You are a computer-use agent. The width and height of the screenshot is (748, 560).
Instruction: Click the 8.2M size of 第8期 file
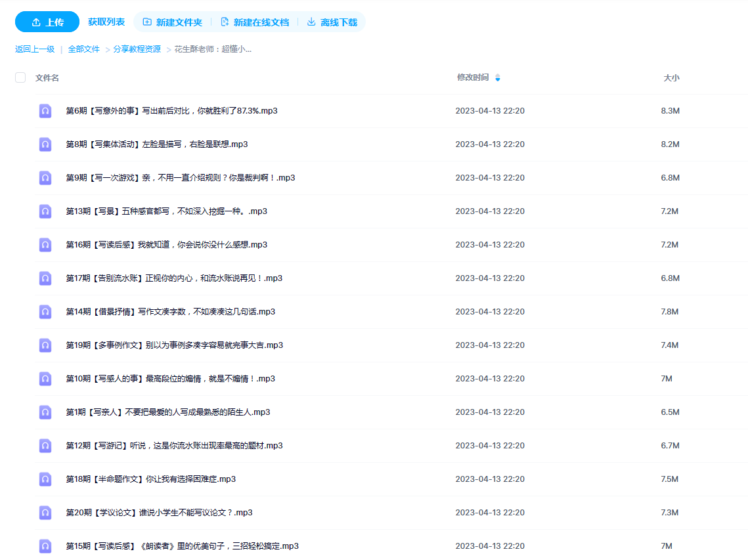pyautogui.click(x=671, y=144)
